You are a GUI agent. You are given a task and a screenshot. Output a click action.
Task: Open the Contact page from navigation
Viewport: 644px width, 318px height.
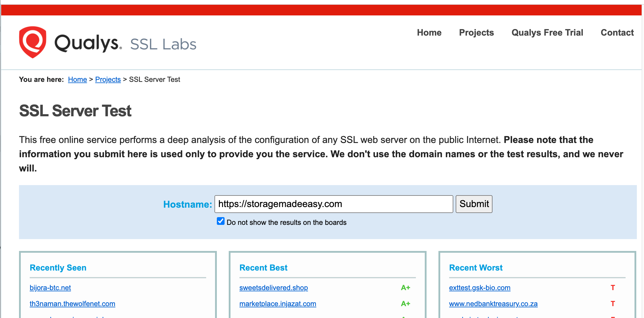click(617, 33)
